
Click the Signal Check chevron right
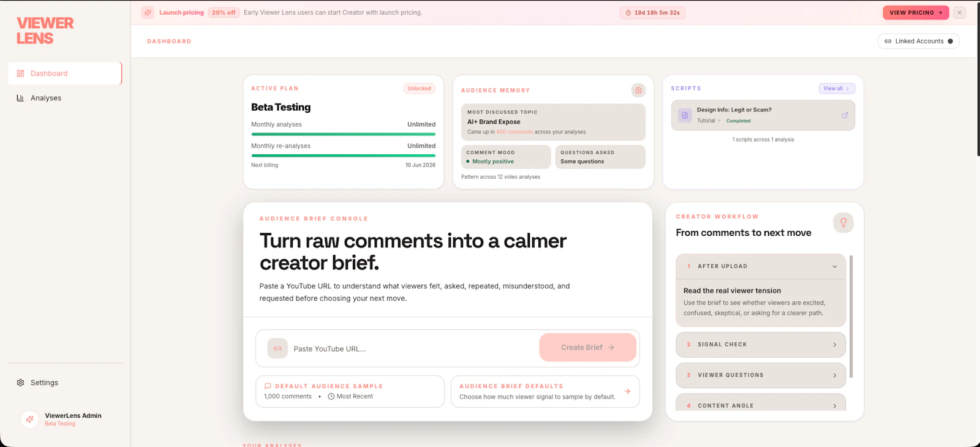(x=834, y=345)
